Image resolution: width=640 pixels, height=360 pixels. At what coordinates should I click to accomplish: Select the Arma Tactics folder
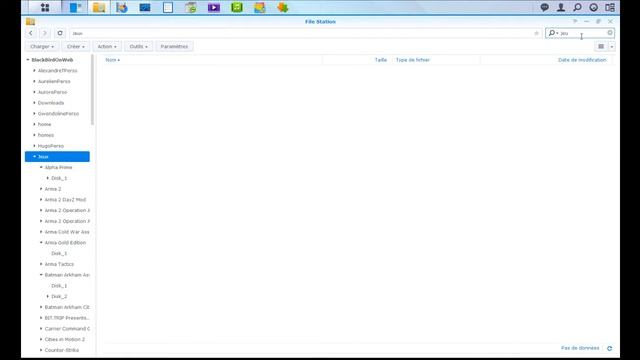59,264
